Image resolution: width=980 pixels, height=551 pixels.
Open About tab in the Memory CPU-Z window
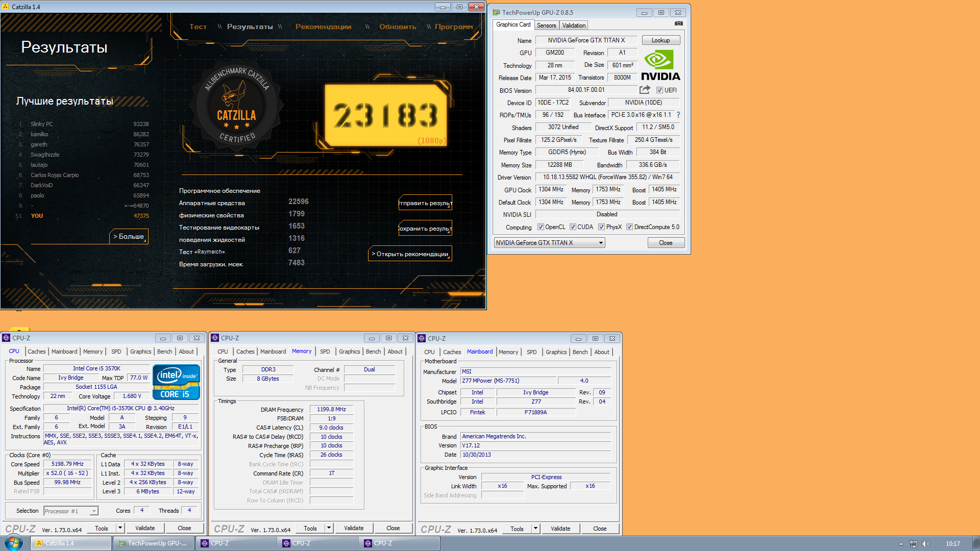pos(395,352)
